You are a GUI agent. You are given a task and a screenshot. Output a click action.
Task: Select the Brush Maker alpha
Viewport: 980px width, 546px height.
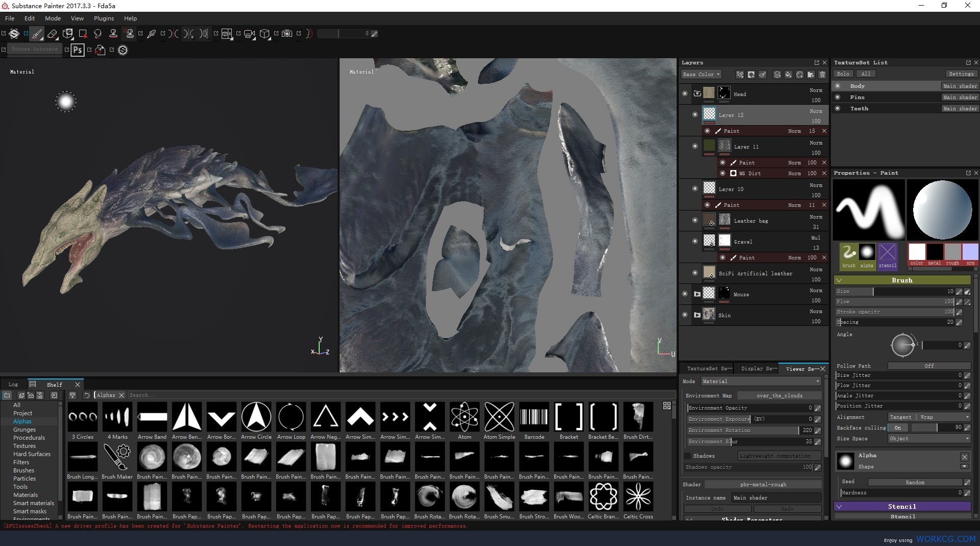(117, 456)
